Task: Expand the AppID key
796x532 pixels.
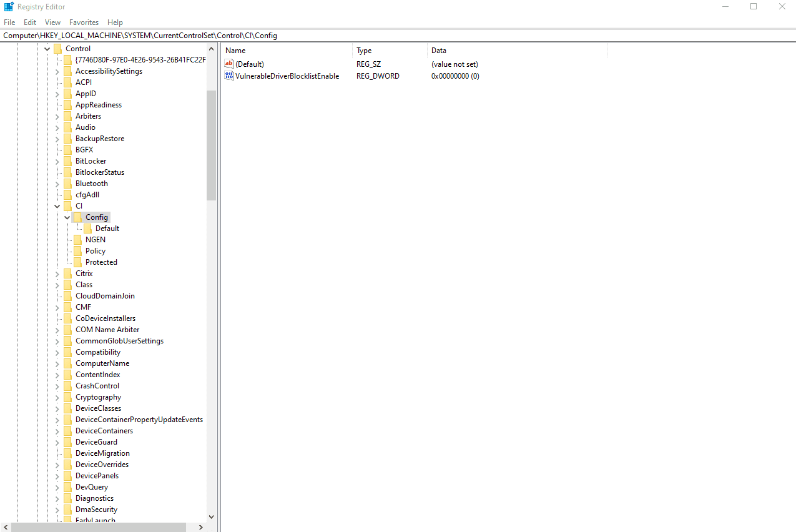Action: coord(57,93)
